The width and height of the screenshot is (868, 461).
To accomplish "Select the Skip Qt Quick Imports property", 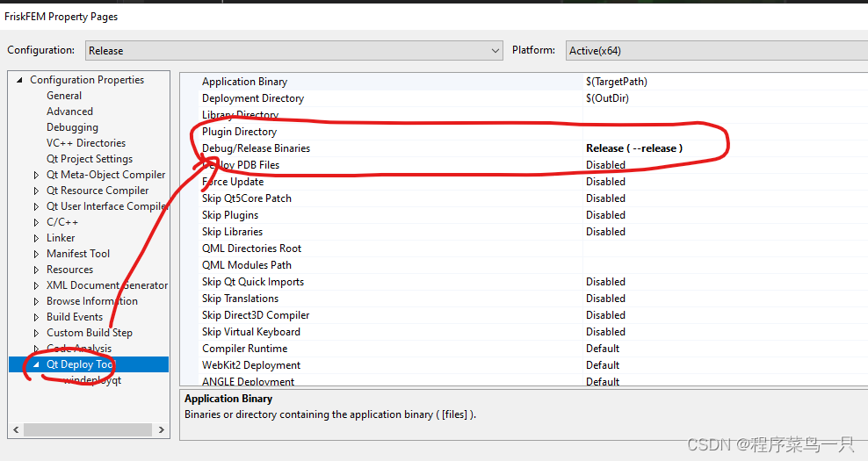I will [x=253, y=282].
